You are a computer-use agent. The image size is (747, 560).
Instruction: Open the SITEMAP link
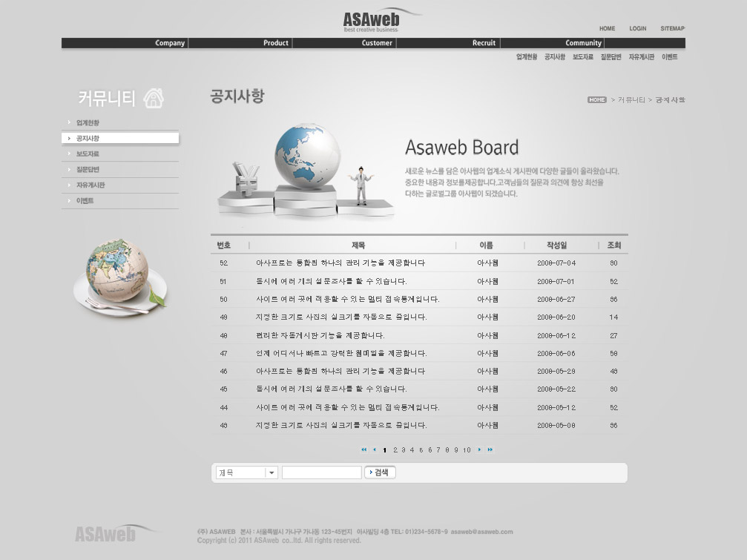tap(672, 29)
